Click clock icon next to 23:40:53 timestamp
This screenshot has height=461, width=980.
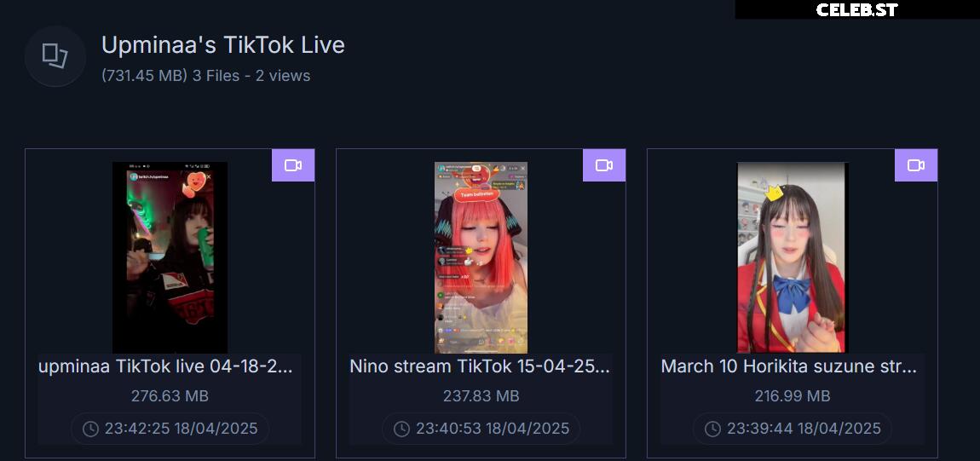(x=402, y=429)
